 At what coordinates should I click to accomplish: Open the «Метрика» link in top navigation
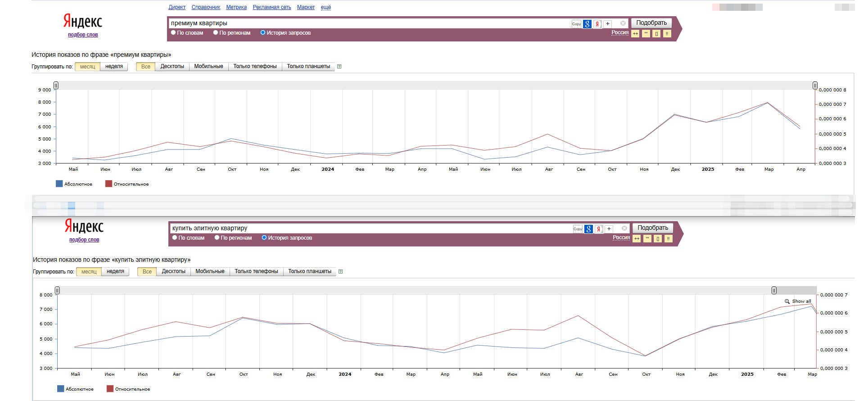[x=236, y=7]
